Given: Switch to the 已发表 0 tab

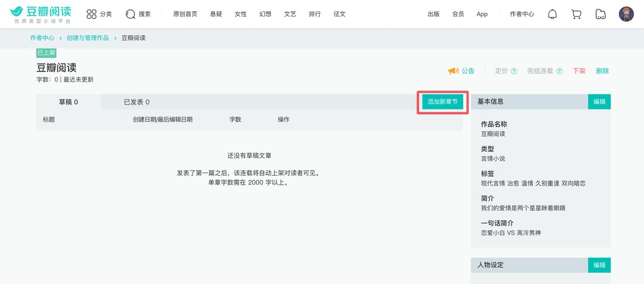Looking at the screenshot, I should tap(137, 102).
